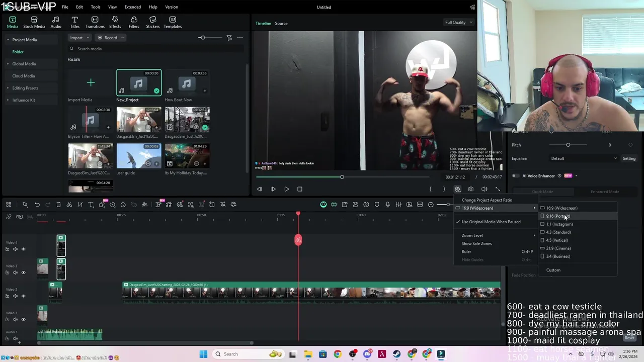Select the text tool in timeline toolbar
This screenshot has height=362, width=644.
(91, 205)
